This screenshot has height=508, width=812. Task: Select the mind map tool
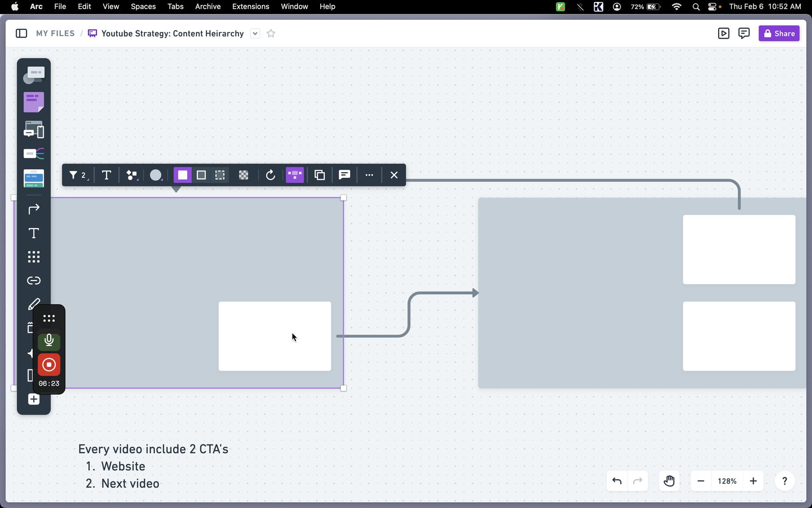click(x=34, y=153)
